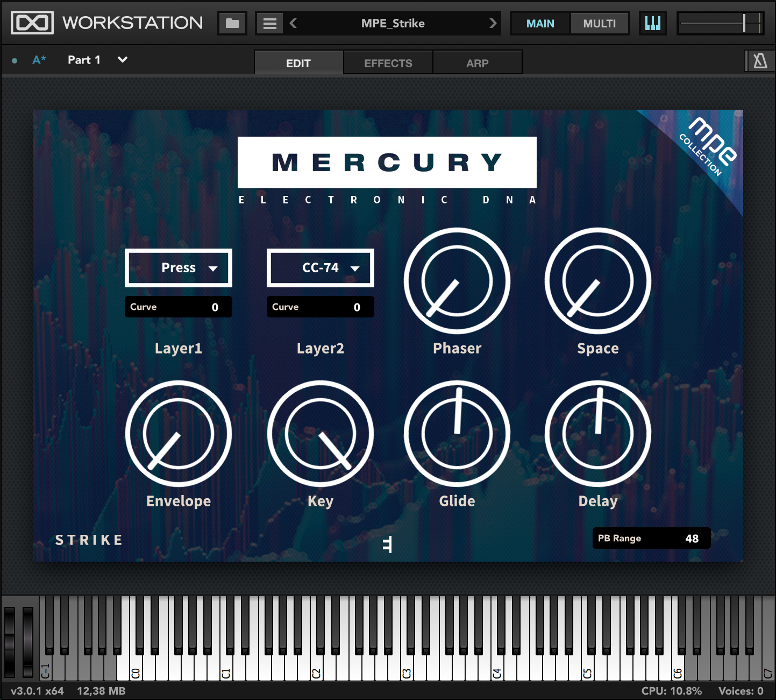
Task: Click the Delay knob
Action: coord(598,434)
